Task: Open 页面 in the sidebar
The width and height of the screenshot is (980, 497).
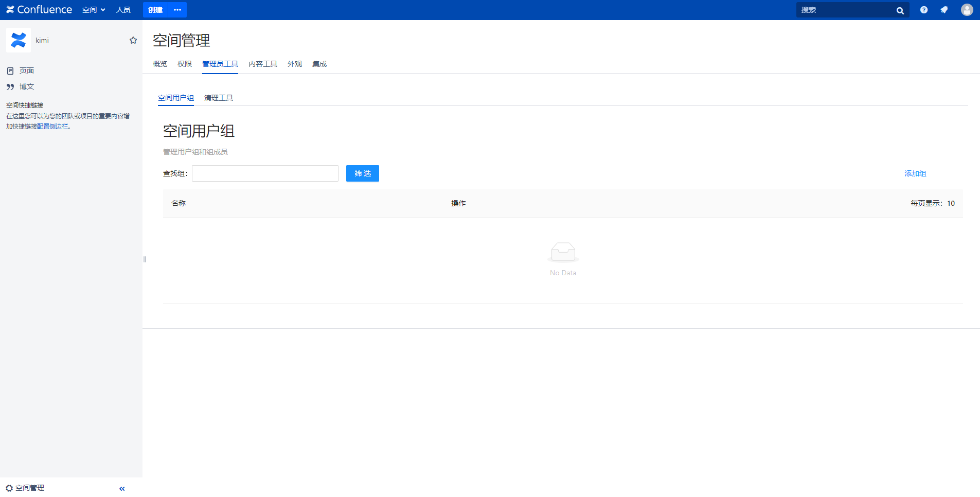Action: click(x=26, y=70)
